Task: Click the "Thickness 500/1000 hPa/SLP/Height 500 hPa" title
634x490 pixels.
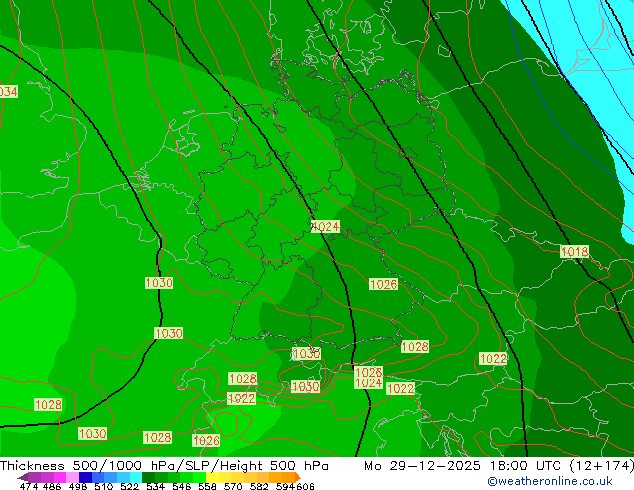Action: 164,466
